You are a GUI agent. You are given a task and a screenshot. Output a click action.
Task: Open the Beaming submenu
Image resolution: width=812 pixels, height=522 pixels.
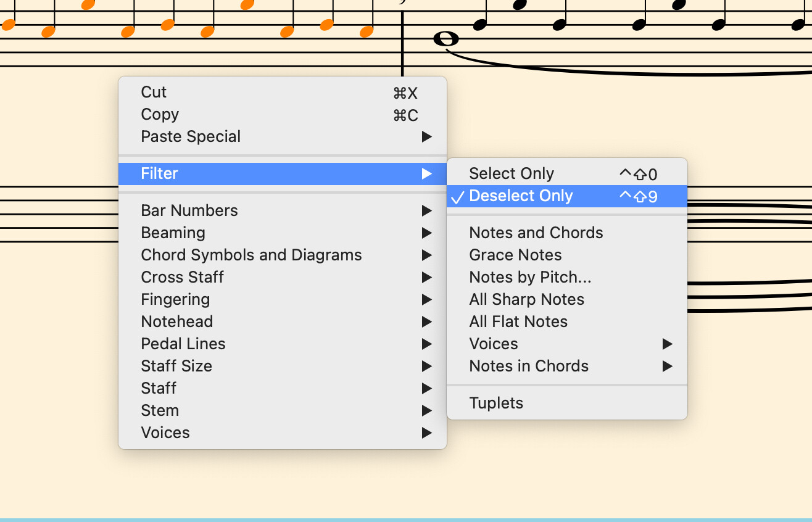coord(283,233)
